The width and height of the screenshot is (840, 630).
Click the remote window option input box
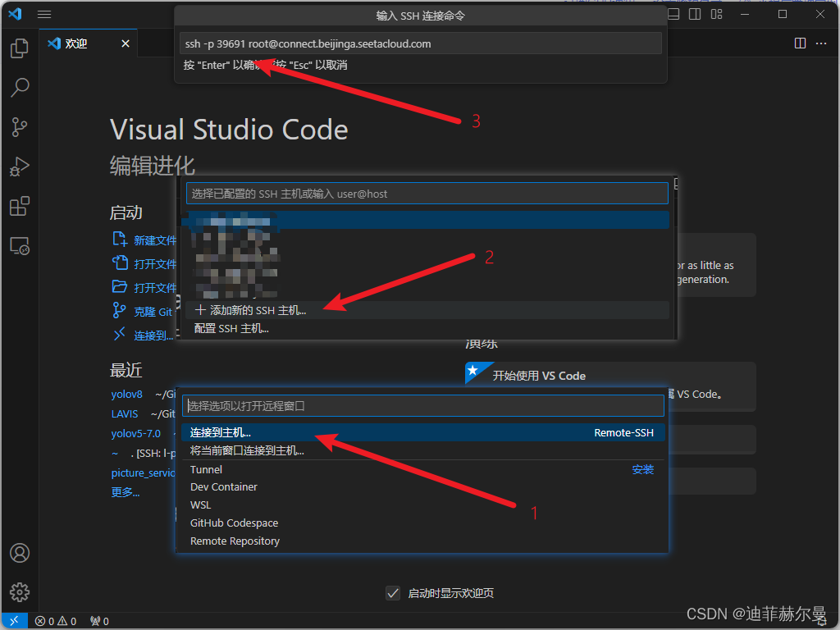coord(423,405)
